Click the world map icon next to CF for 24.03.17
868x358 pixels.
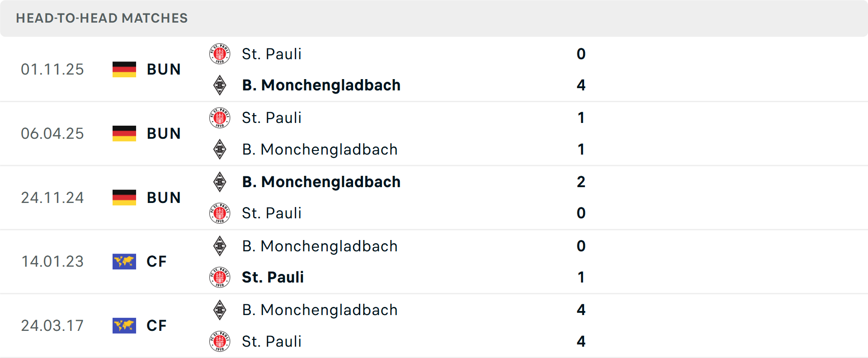[124, 325]
